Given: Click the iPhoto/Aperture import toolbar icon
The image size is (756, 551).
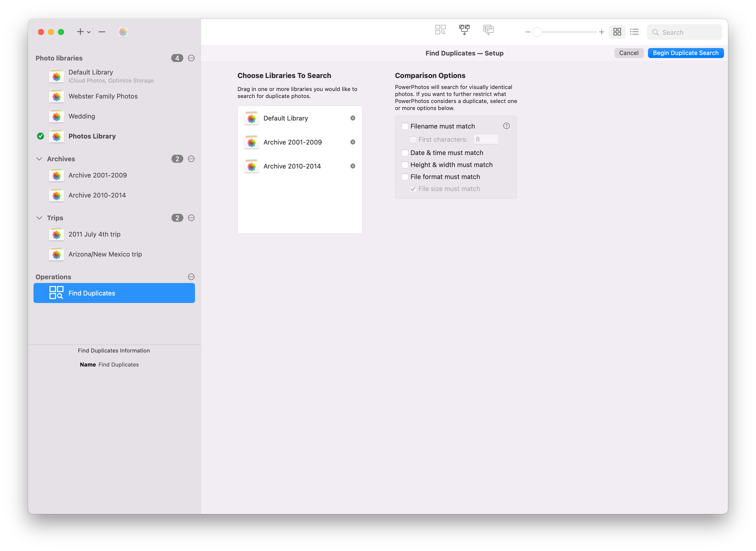Looking at the screenshot, I should 488,30.
